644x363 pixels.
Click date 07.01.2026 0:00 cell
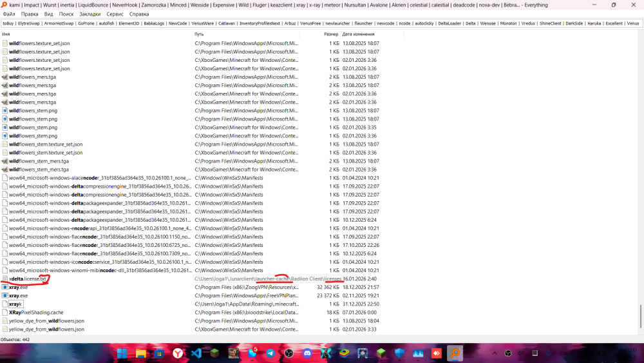tap(359, 313)
